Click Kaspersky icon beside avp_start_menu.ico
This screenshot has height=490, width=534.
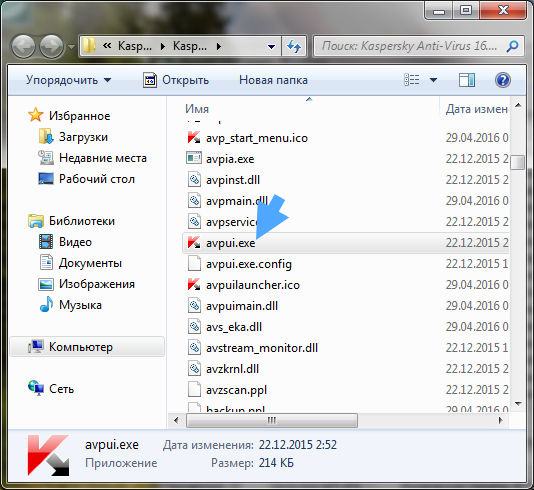(x=194, y=138)
